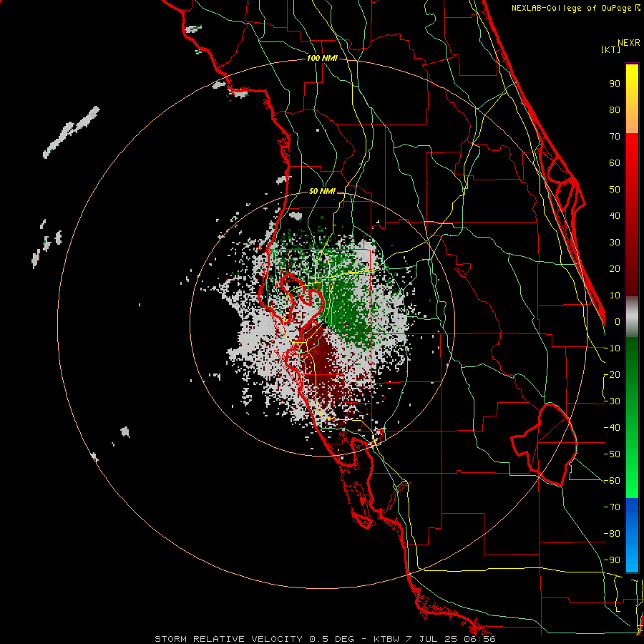Viewport: 644px width, 644px height.
Task: Click the 20 value on velocity scale
Action: (x=615, y=269)
